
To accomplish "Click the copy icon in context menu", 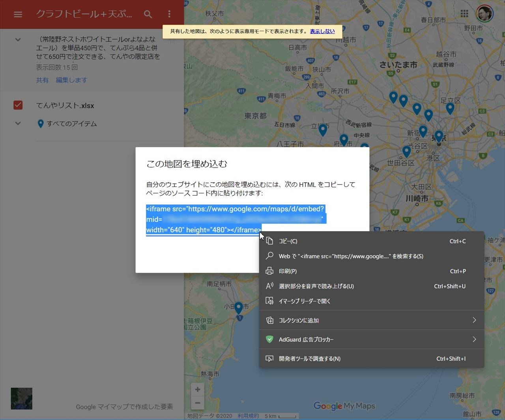I will pos(269,241).
